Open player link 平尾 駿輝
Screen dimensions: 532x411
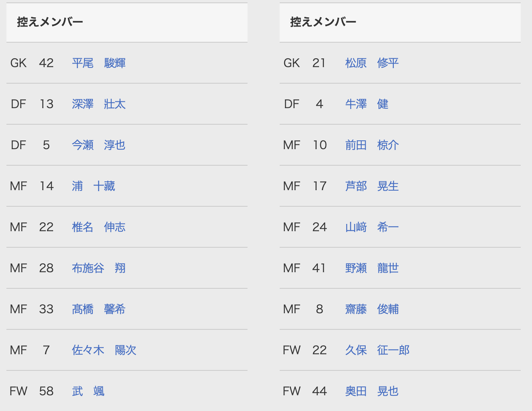pos(99,63)
